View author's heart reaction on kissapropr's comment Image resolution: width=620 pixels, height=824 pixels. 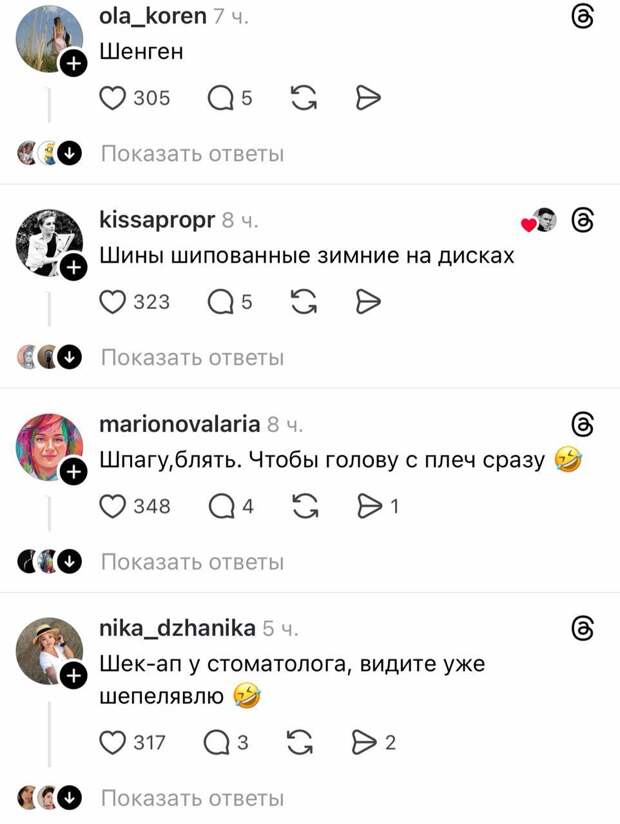click(539, 220)
